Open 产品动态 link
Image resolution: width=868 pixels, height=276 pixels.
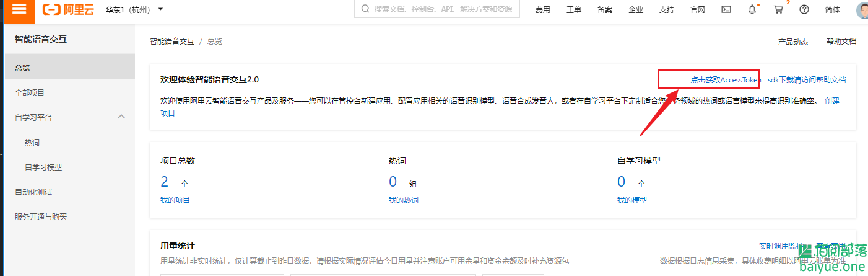pyautogui.click(x=792, y=42)
